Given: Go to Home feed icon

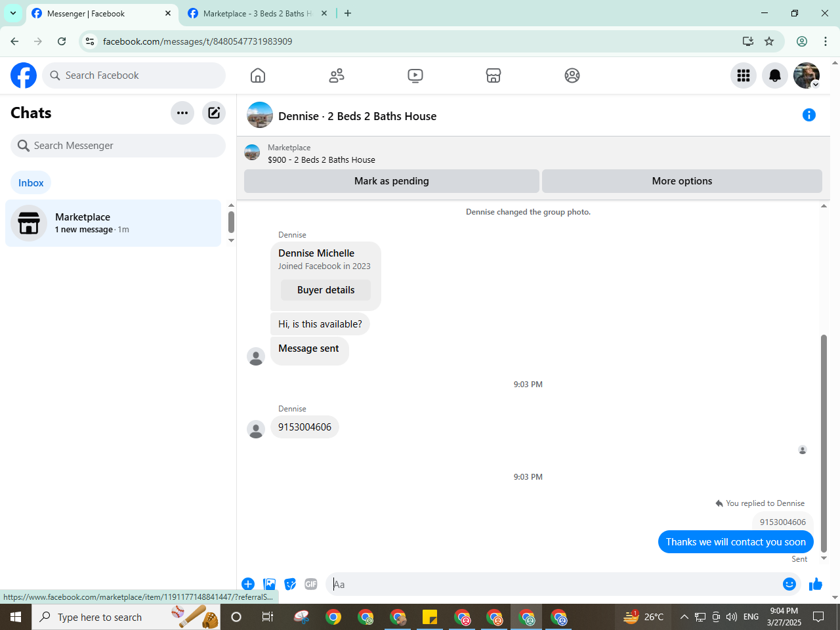Looking at the screenshot, I should pyautogui.click(x=258, y=75).
